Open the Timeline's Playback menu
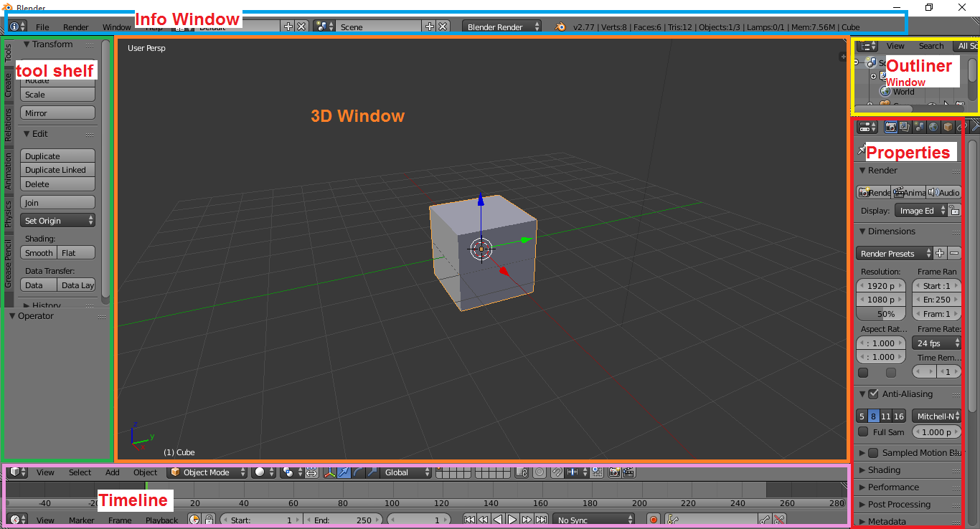 (161, 520)
